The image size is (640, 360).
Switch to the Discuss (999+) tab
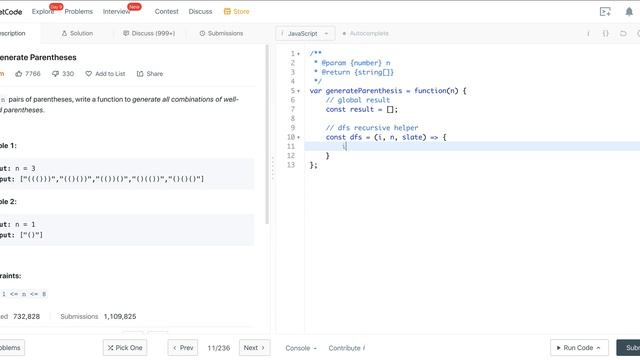tap(149, 33)
